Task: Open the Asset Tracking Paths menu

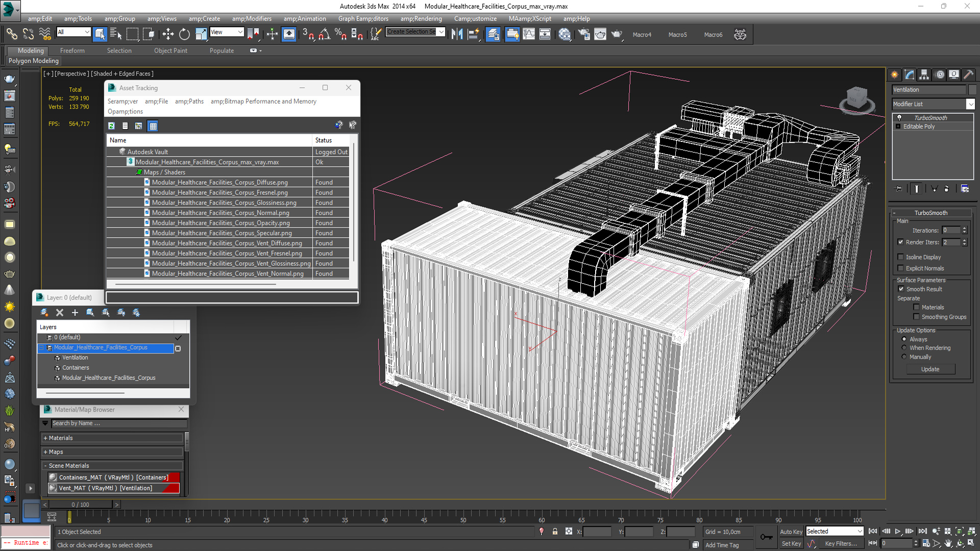Action: coord(189,102)
